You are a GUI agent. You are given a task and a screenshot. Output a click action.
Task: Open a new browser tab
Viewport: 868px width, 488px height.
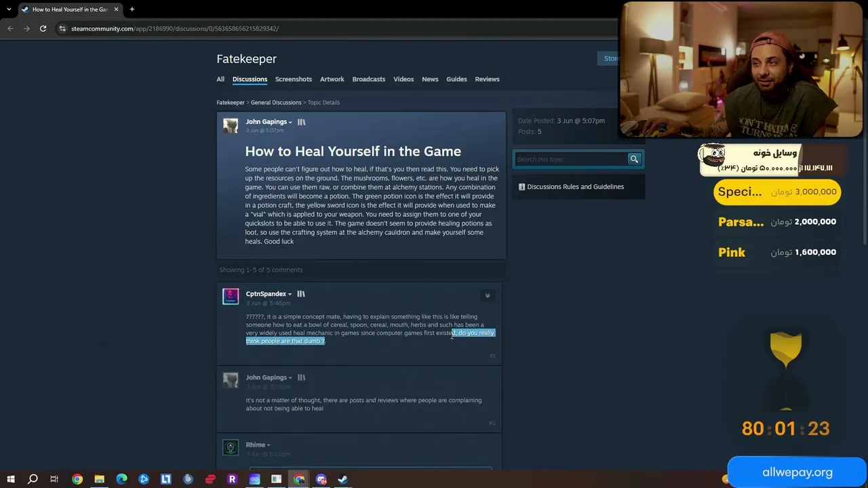(132, 9)
